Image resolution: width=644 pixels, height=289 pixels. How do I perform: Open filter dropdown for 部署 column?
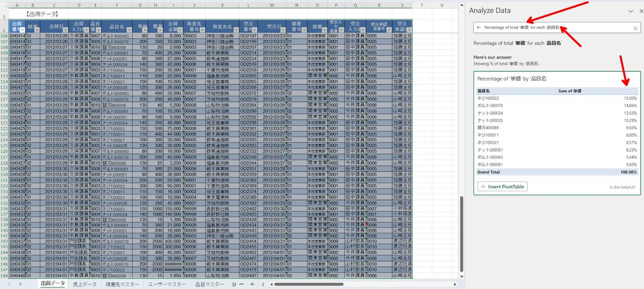tap(324, 30)
